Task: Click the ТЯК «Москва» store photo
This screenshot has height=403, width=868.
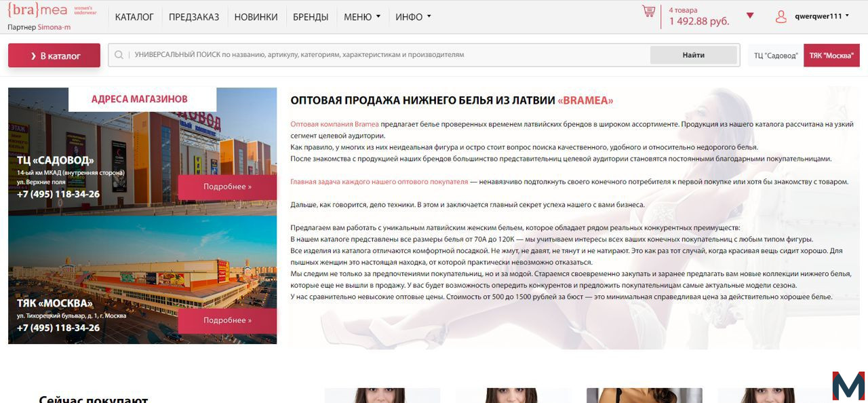Action: pyautogui.click(x=142, y=280)
